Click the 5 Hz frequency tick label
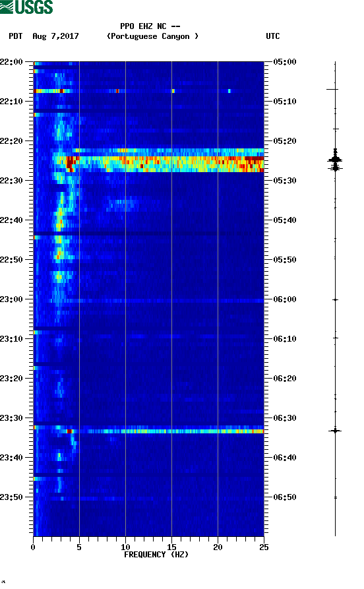Screen dimensions: 364x589 [79, 547]
